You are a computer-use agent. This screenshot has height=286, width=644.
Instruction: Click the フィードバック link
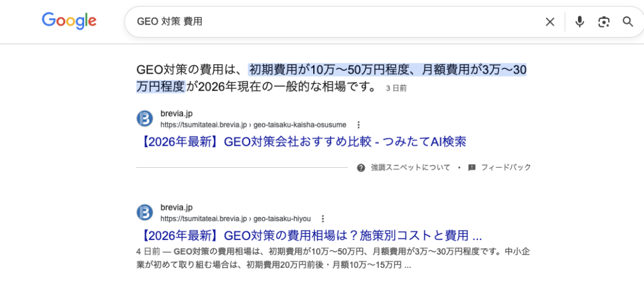tap(506, 168)
